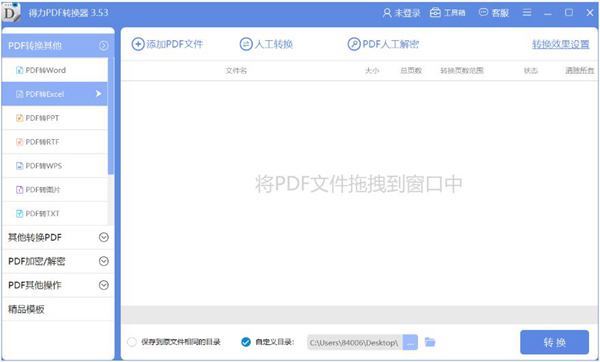Click the PDF人工解密 label
The image size is (600, 362).
point(391,44)
